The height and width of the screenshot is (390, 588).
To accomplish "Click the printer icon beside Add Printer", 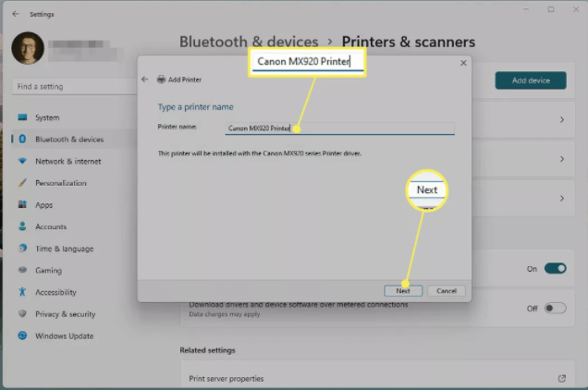I will coord(161,79).
